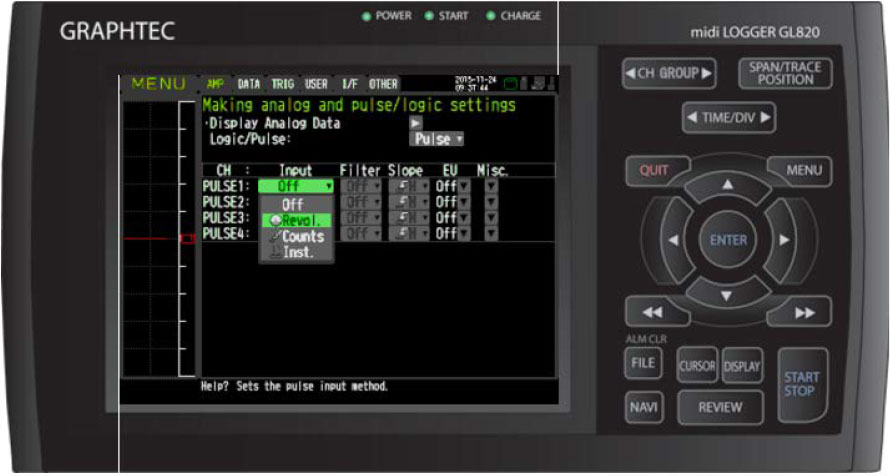
Task: Open PULSE4 Slope dropdown
Action: tap(409, 233)
